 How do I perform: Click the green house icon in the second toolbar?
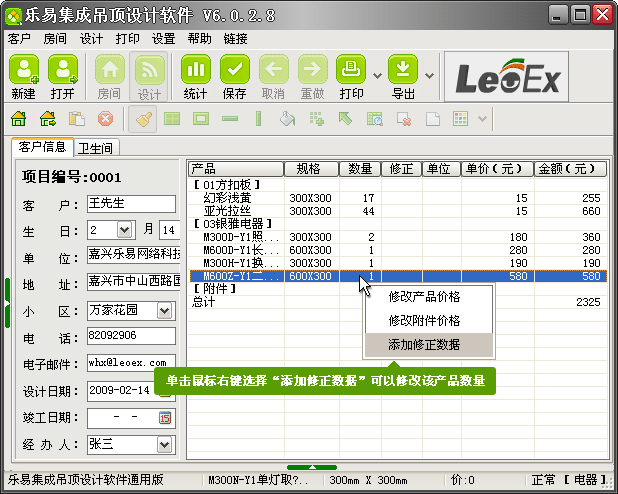tap(18, 119)
